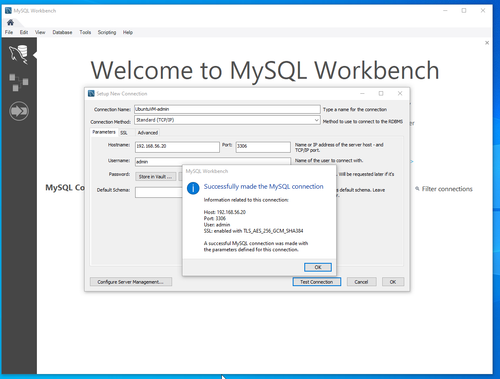Open the Scripting menu
Screen dimensions: 500x379
point(107,32)
